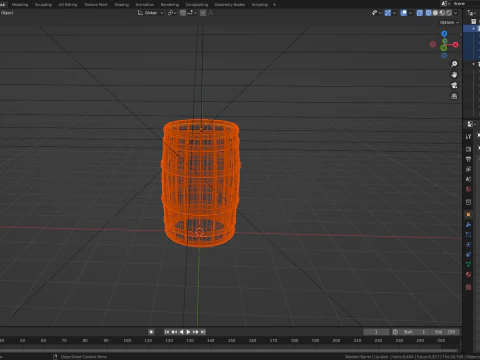Jump to the first frame
The image size is (480, 360).
167,332
